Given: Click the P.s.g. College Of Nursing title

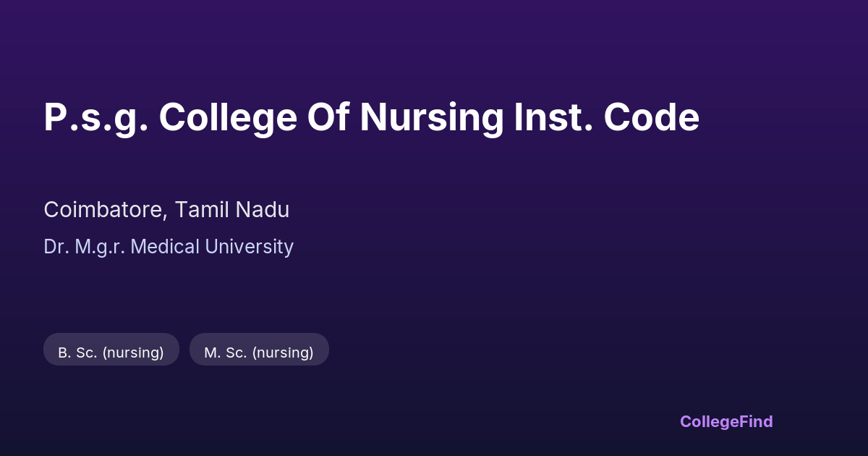Looking at the screenshot, I should coord(371,117).
